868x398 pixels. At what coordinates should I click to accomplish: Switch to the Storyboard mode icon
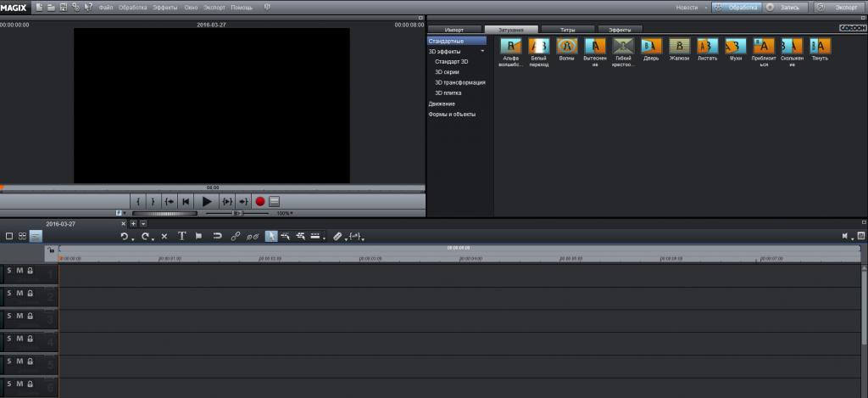tap(22, 236)
